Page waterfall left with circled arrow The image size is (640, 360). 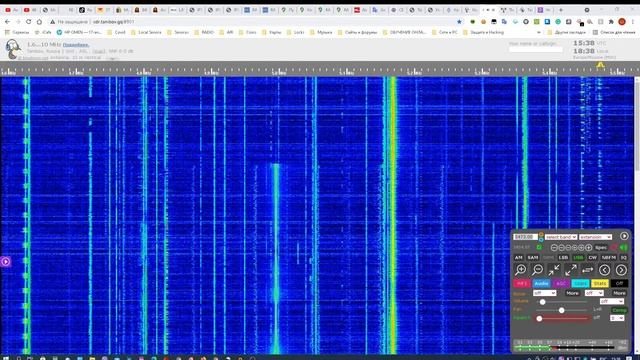coord(604,270)
